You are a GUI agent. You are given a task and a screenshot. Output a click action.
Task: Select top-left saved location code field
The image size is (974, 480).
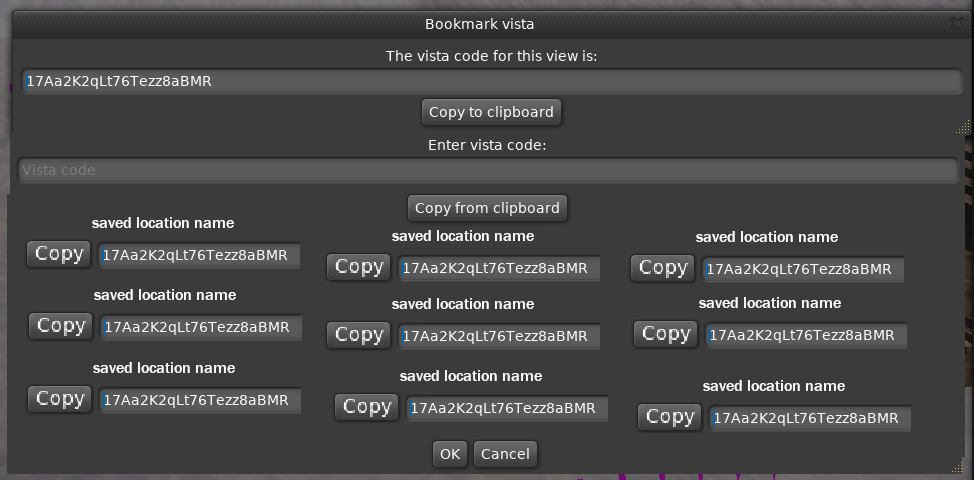(x=199, y=255)
